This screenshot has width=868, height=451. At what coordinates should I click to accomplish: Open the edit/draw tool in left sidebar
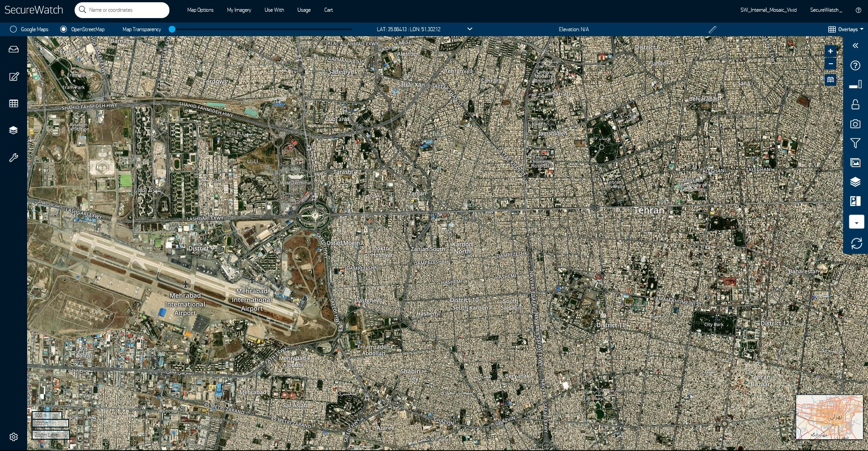(x=14, y=76)
